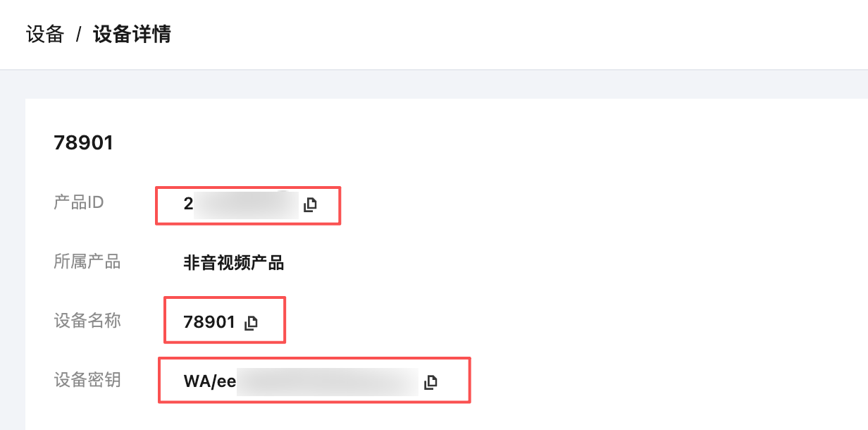Click the 非音视频产品 product name
The width and height of the screenshot is (868, 430).
233,264
